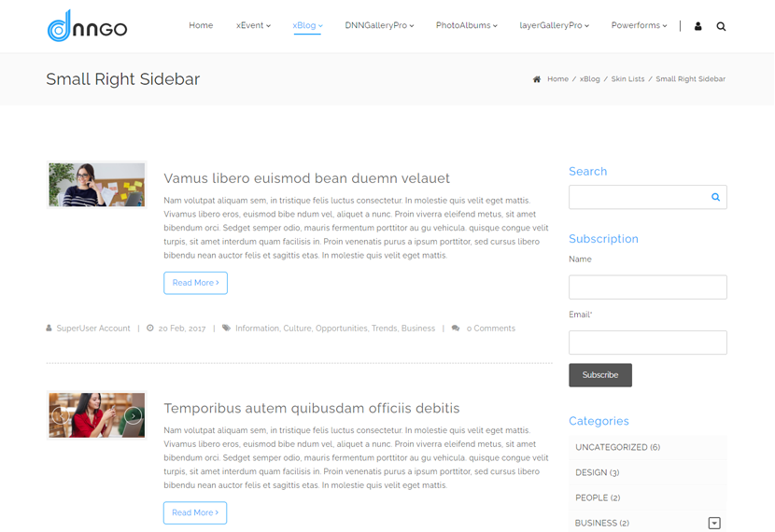This screenshot has width=775, height=532.
Task: Click Read More on Vamus libero post
Action: pyautogui.click(x=195, y=283)
